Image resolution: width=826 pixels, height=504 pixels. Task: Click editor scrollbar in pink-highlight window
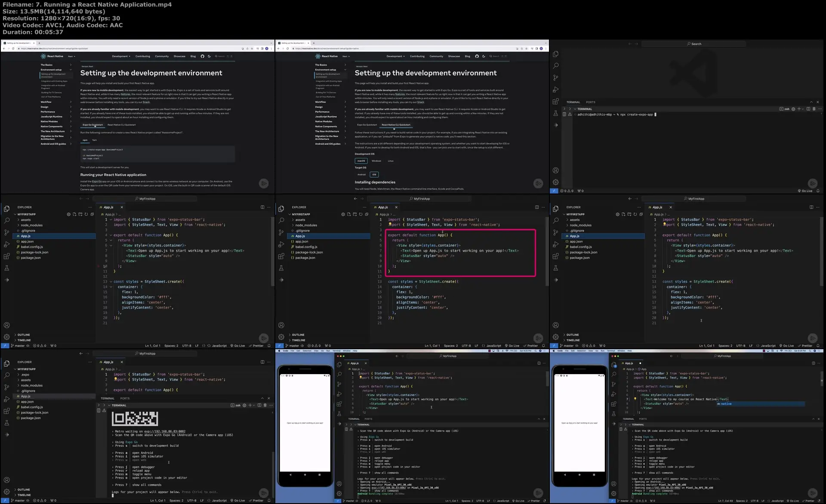click(547, 251)
